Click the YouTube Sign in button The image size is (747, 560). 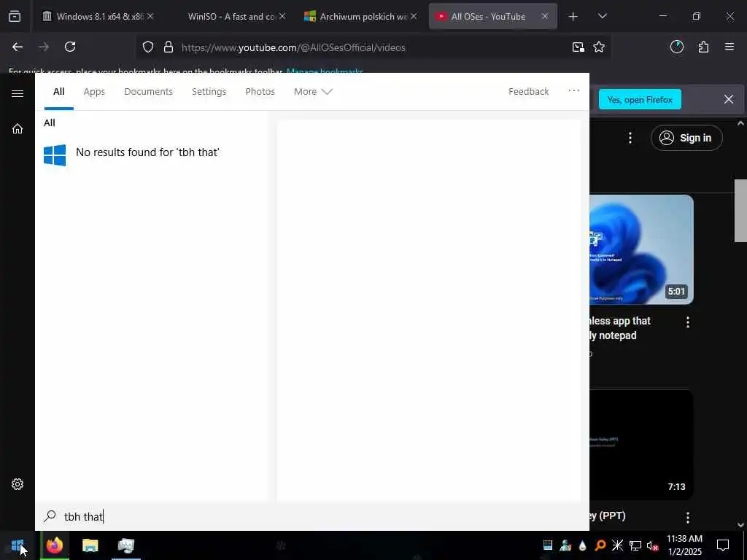(686, 138)
